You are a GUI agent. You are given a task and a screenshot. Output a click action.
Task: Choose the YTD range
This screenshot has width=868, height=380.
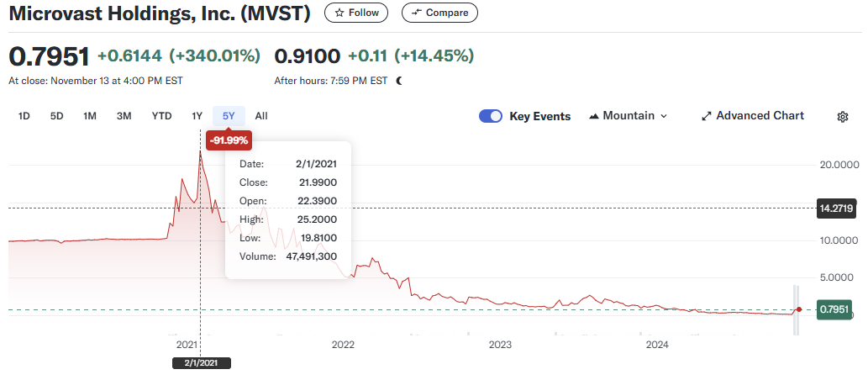(161, 116)
